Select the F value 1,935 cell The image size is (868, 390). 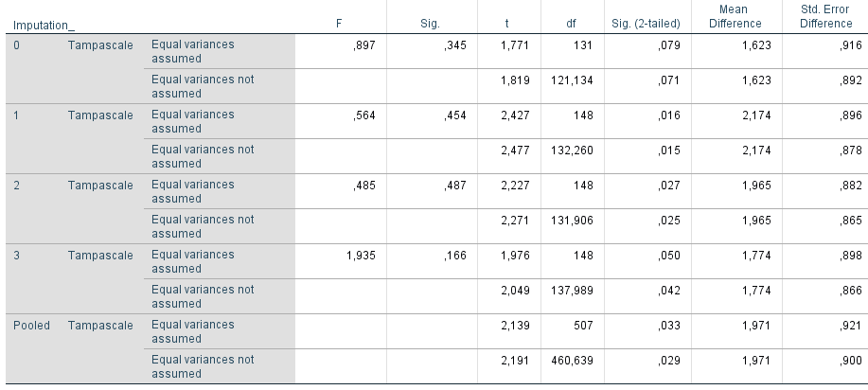[x=360, y=255]
